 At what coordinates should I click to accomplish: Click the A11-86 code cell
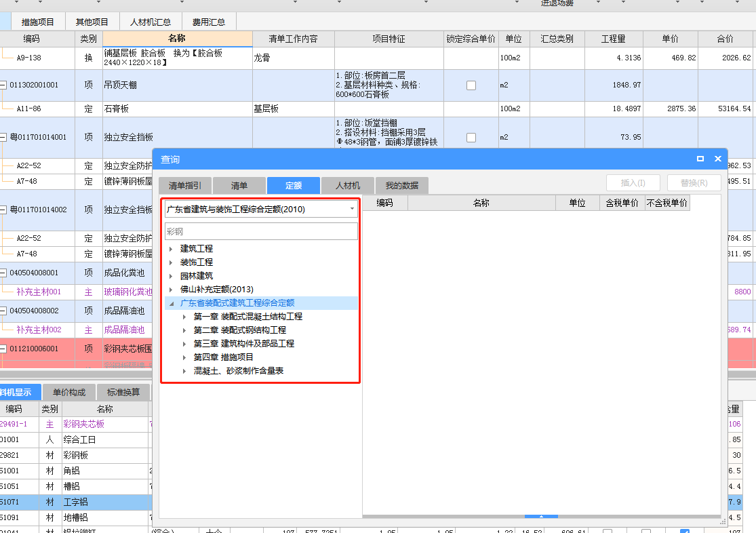pos(29,109)
